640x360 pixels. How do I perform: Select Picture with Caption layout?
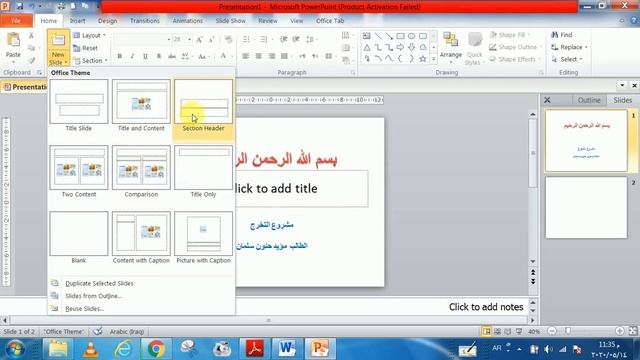tap(203, 238)
